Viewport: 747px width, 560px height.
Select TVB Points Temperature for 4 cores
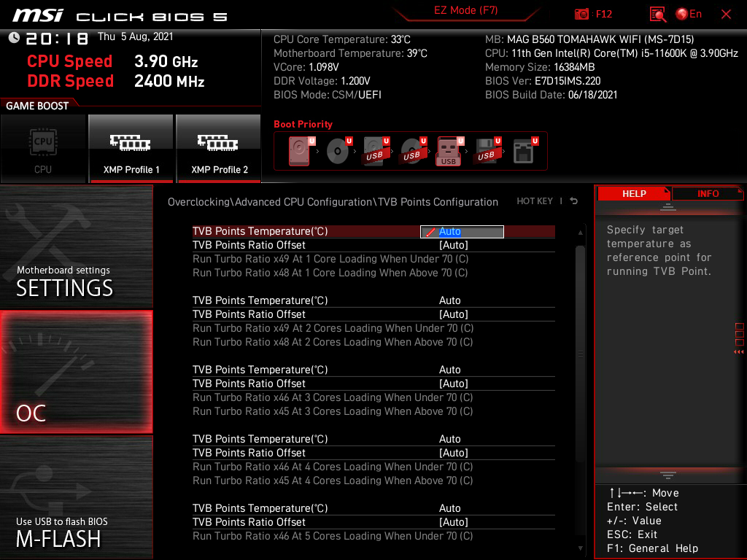point(373,439)
